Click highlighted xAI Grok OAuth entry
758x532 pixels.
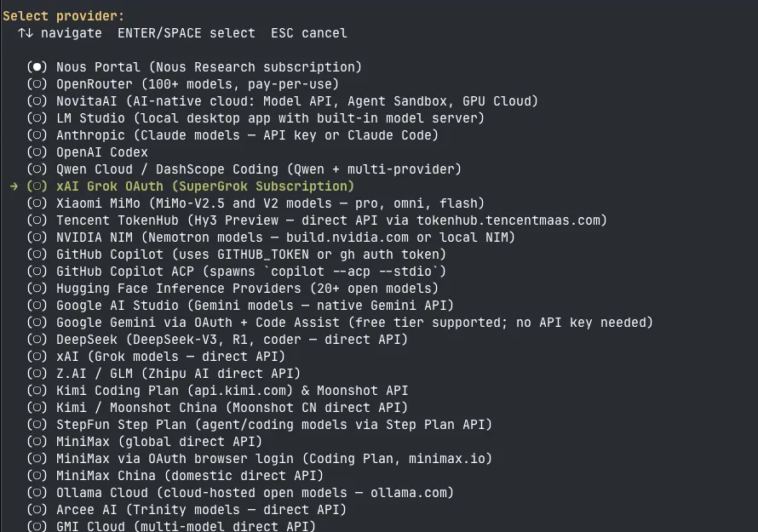pos(191,186)
